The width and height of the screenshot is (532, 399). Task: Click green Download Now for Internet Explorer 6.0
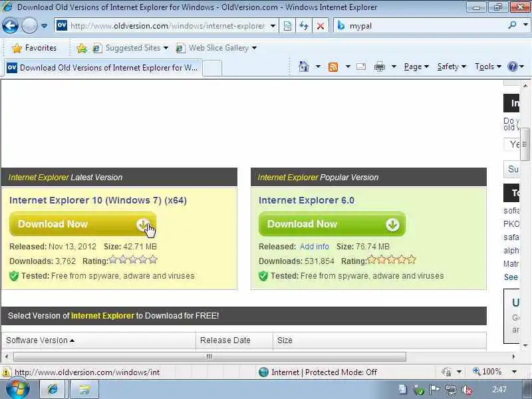332,224
